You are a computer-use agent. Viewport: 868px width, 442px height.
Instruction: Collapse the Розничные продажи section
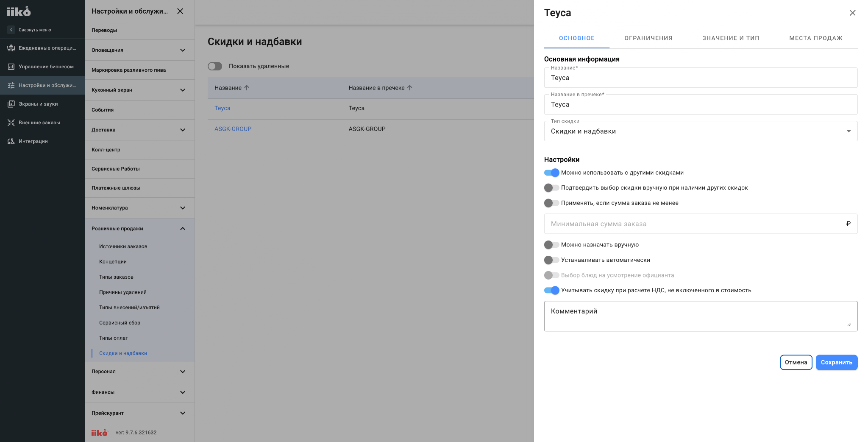[x=183, y=229]
